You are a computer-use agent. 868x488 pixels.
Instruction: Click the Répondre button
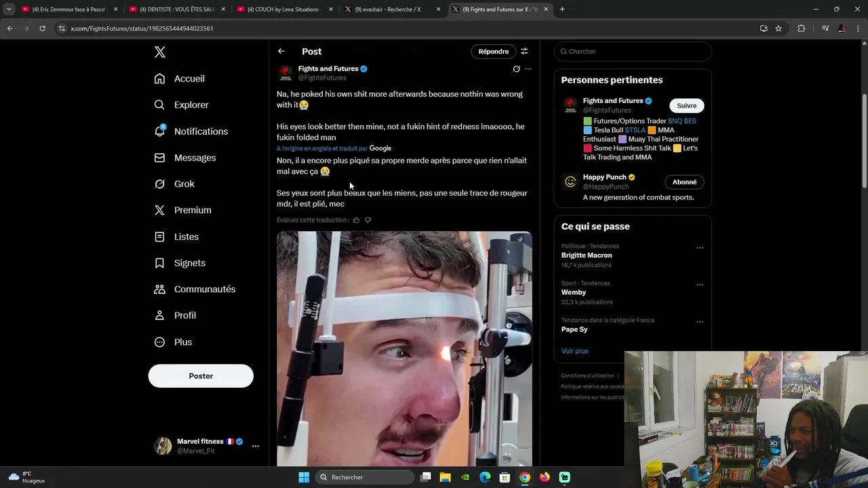click(494, 52)
